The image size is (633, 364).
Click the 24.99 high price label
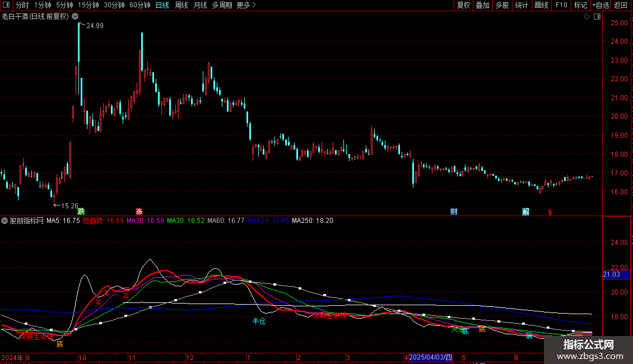[x=95, y=25]
